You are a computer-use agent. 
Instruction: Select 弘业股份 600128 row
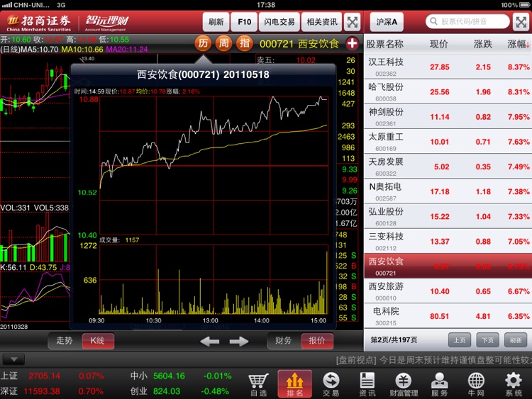point(448,216)
